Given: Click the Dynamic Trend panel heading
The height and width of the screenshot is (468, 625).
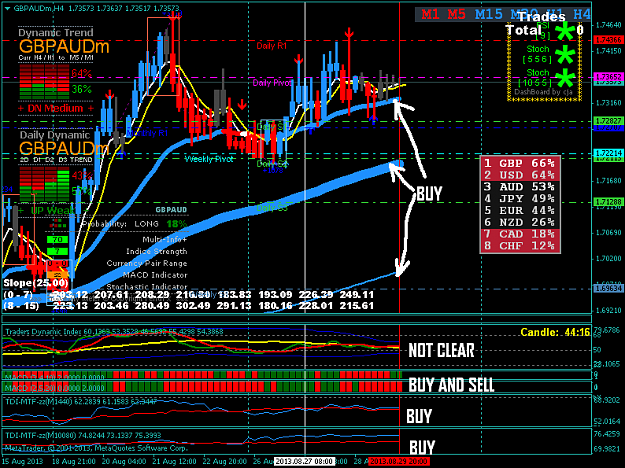Looking at the screenshot, I should tap(56, 32).
